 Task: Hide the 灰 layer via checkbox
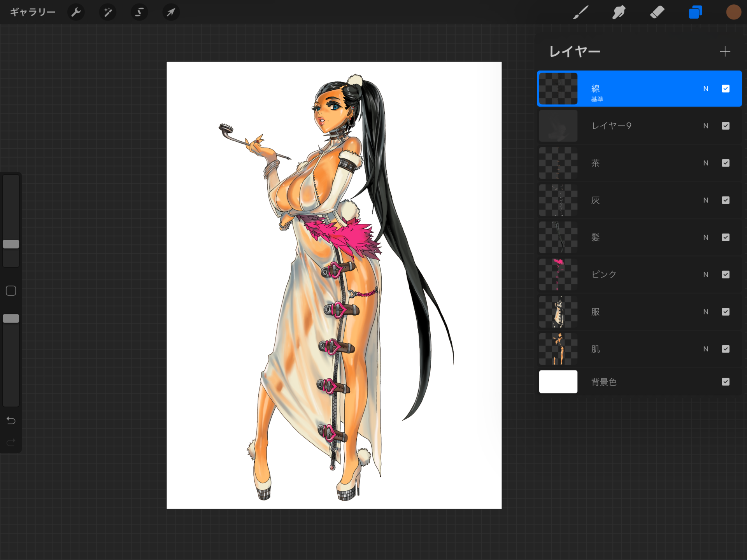[726, 200]
